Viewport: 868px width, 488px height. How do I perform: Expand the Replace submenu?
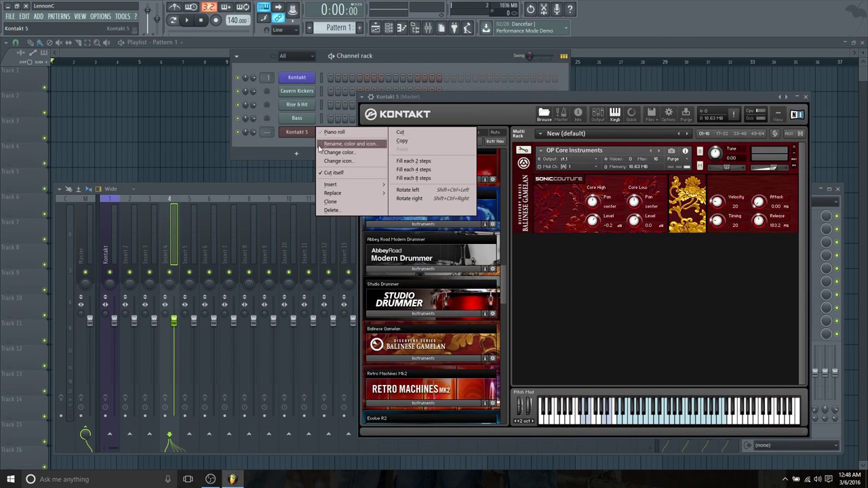tap(351, 193)
